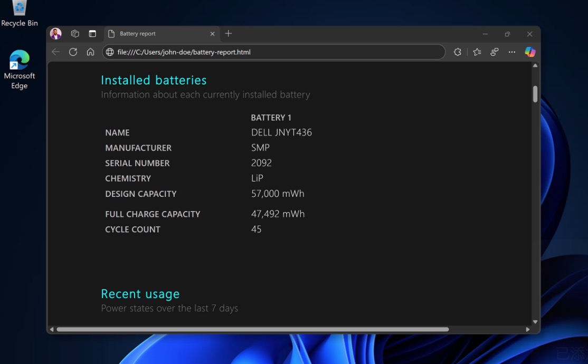Refresh the battery report page
The image size is (588, 364).
point(73,52)
